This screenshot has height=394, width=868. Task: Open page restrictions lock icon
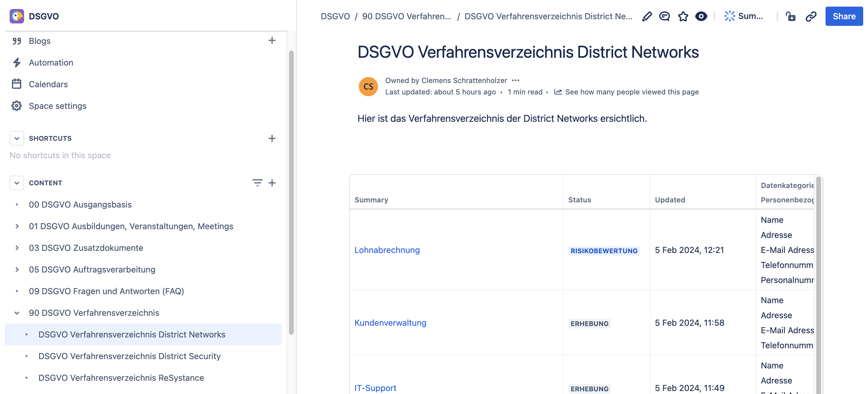(790, 16)
